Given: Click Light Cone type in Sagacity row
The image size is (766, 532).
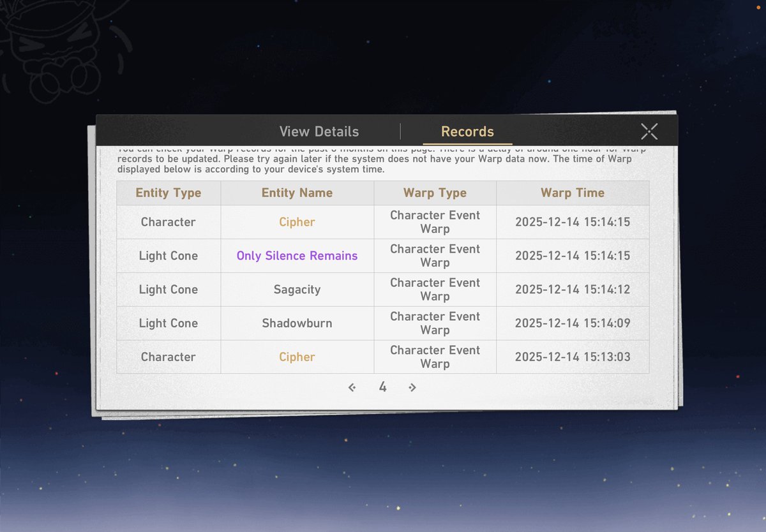Looking at the screenshot, I should coord(169,290).
